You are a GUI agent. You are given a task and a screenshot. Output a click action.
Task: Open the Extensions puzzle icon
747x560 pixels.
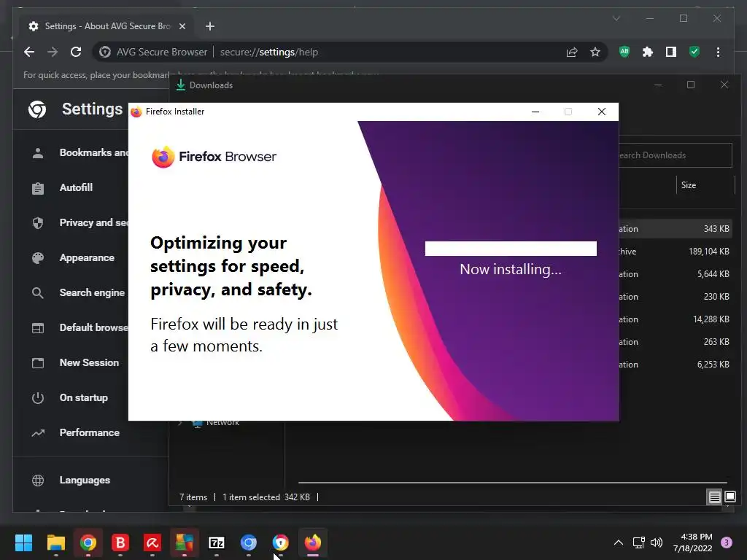pos(648,52)
